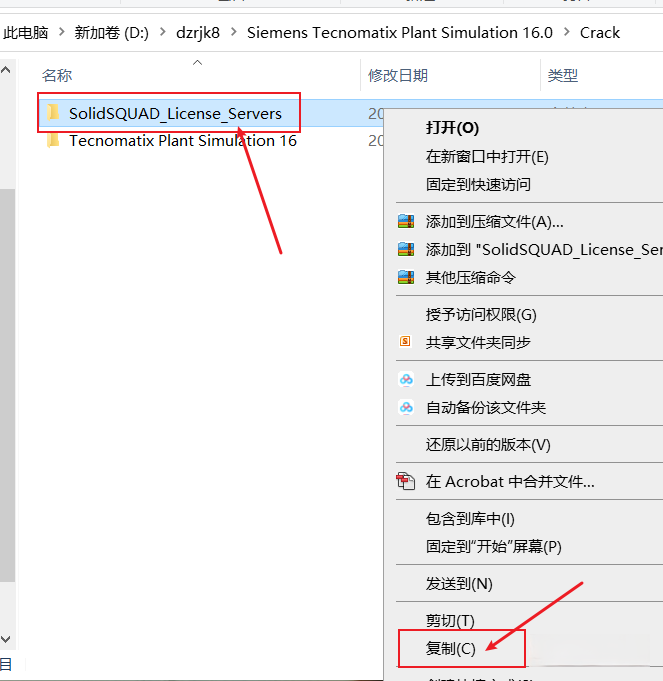Expand the chevron after dzrjk8
Image resolution: width=663 pixels, height=681 pixels.
tap(234, 32)
